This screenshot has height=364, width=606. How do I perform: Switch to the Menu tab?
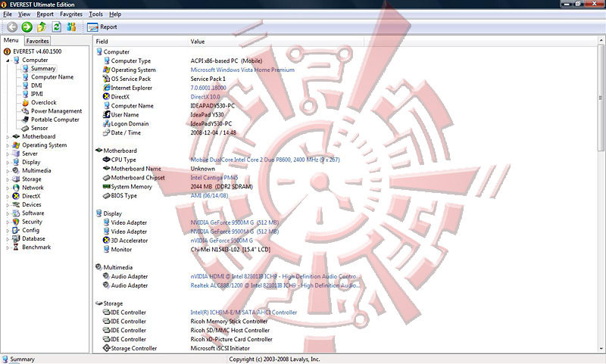(11, 40)
